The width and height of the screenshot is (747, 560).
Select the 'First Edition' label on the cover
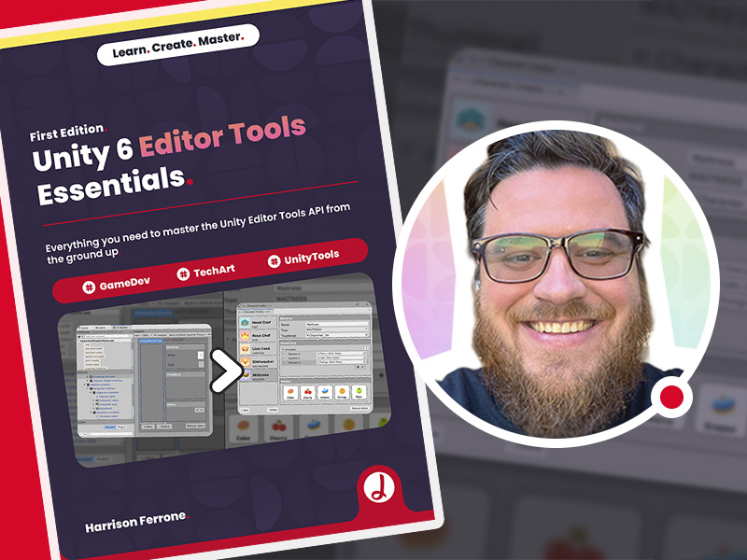click(67, 133)
